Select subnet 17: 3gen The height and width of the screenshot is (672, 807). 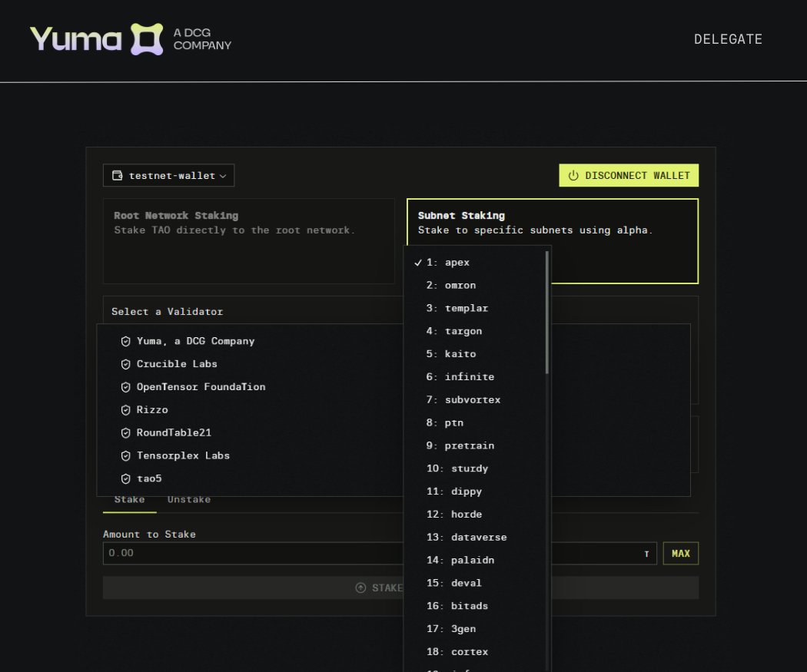pyautogui.click(x=474, y=629)
